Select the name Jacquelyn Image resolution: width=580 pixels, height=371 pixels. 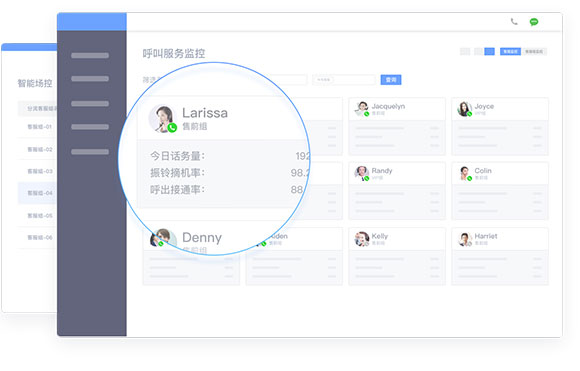click(388, 106)
